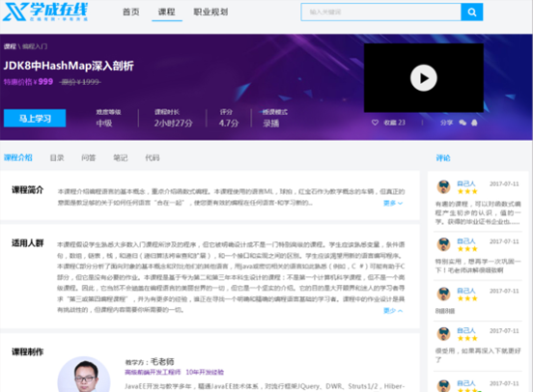Screen dimensions: 533x392
Task: Switch to the 问答 tab
Action: 89,157
